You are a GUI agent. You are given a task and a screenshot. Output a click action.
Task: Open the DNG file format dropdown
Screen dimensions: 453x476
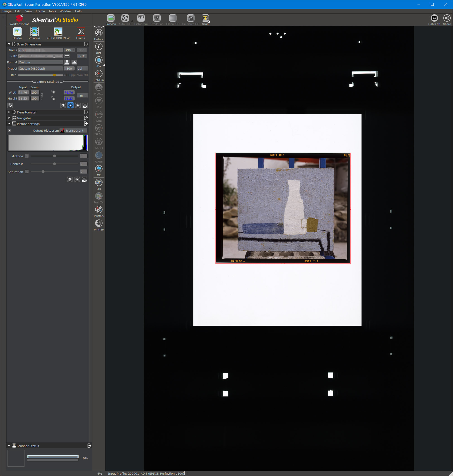click(x=70, y=50)
